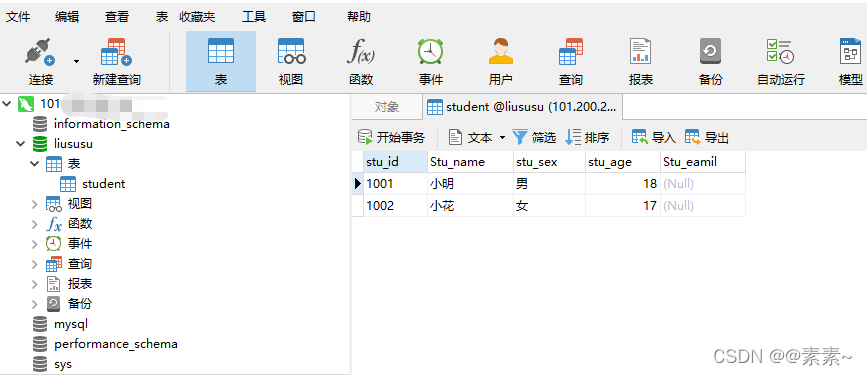Screen dimensions: 867x375
Task: Open the 连接 connection tool
Action: [40, 61]
